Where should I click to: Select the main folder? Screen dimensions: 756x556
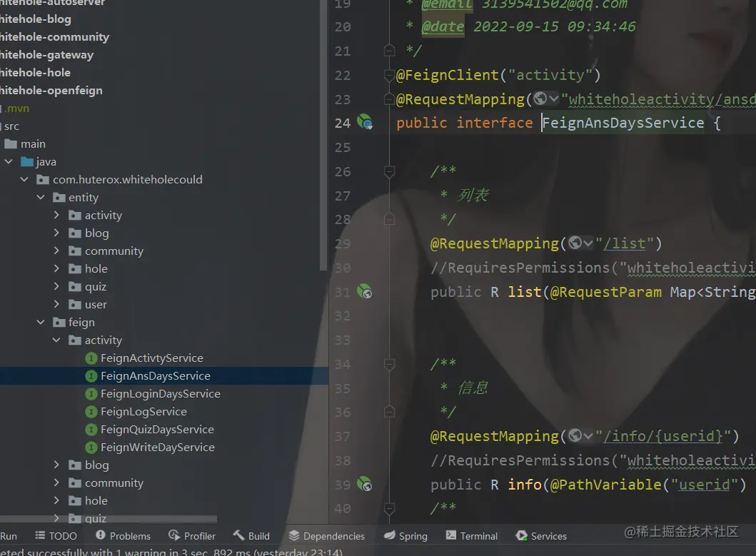point(33,144)
